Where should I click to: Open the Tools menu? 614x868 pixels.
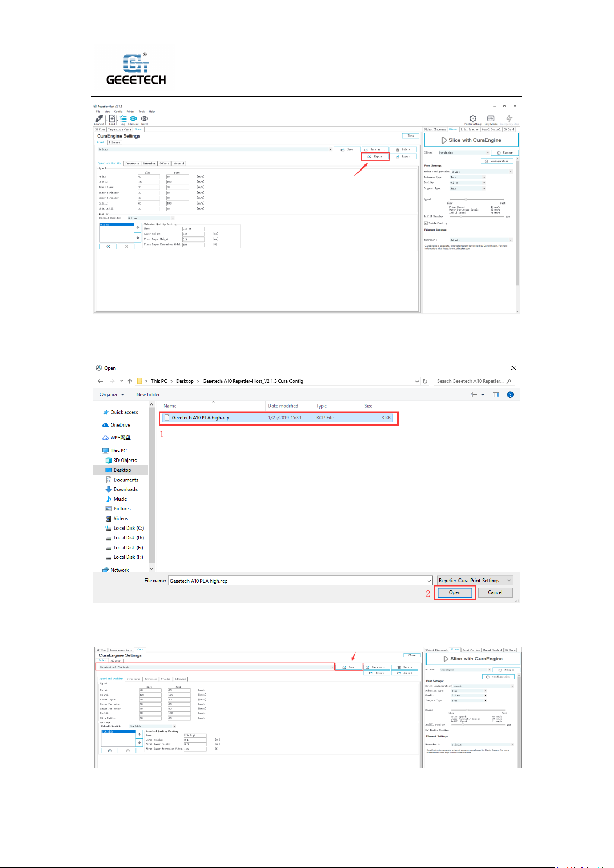[x=142, y=111]
